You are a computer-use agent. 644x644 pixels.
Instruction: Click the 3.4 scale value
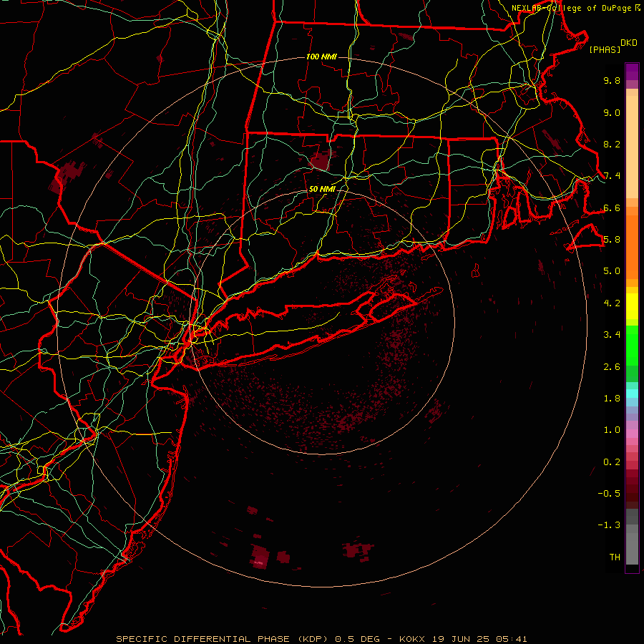pos(612,335)
